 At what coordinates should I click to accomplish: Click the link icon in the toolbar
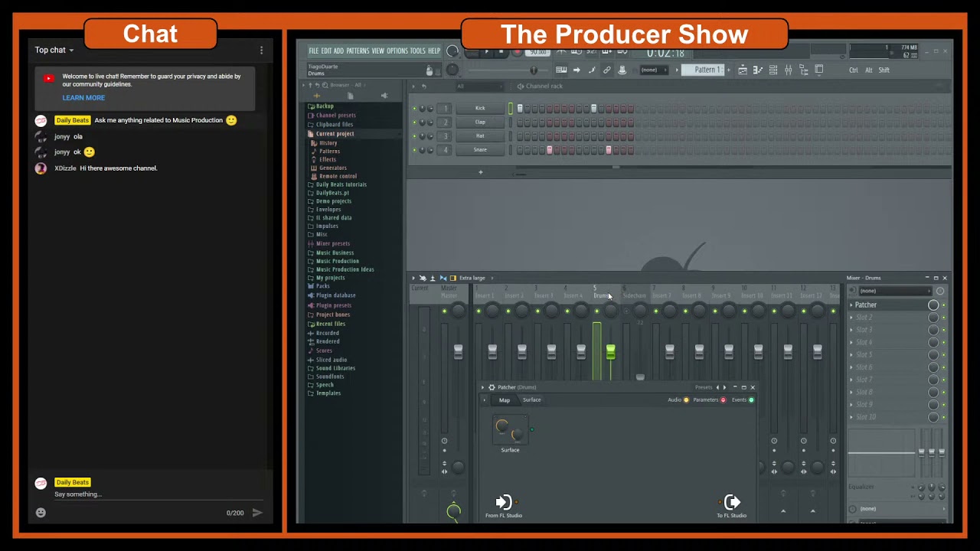(x=606, y=70)
